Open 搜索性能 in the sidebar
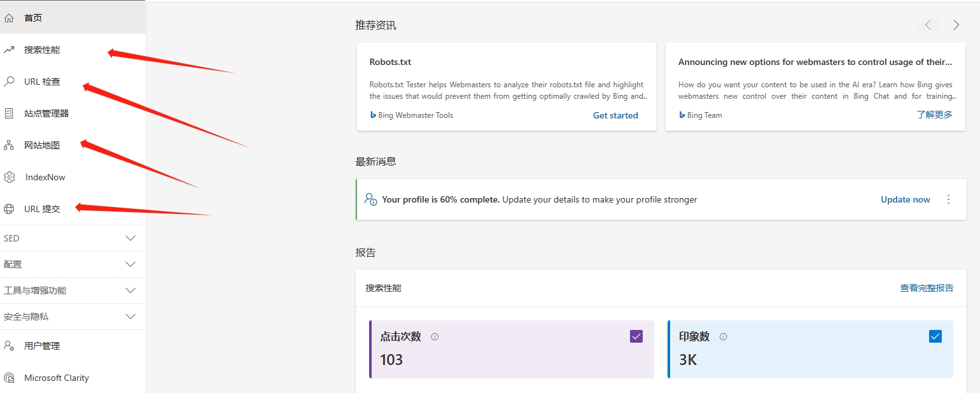 [x=73, y=50]
